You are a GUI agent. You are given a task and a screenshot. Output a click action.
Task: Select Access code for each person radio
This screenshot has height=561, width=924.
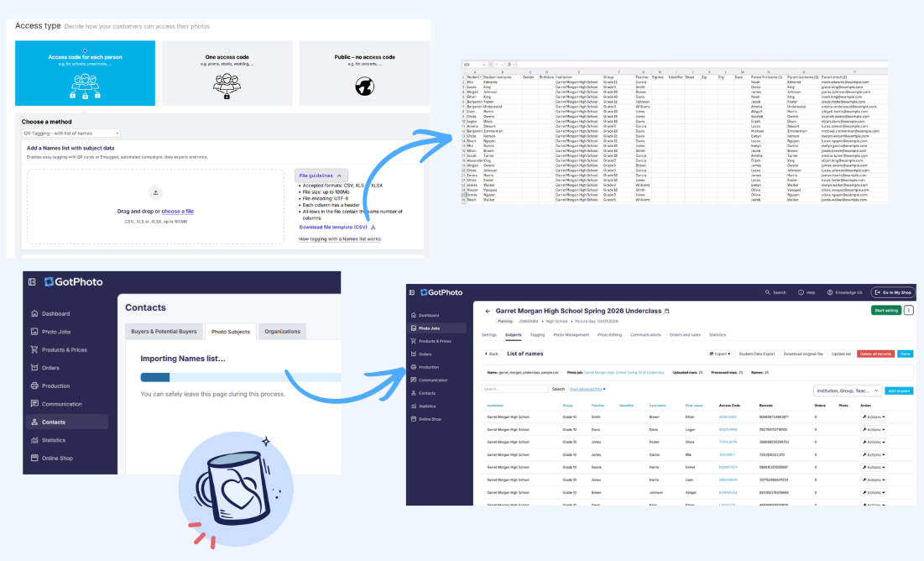click(x=85, y=50)
